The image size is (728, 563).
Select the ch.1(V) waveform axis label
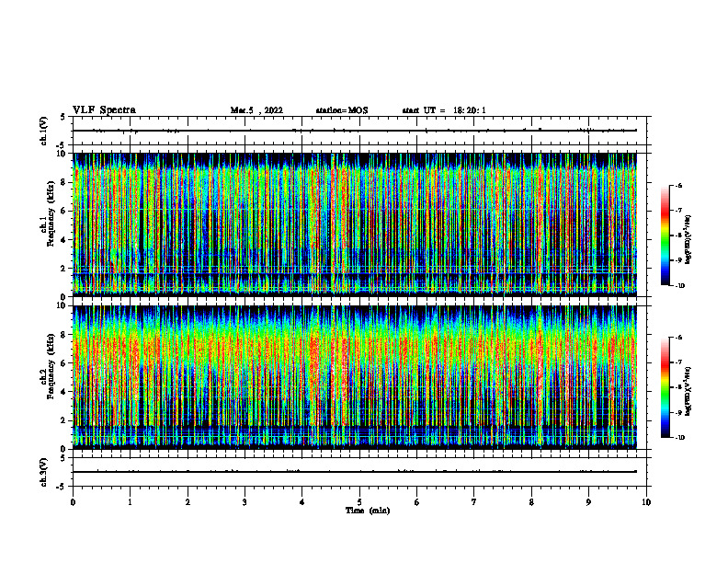coord(44,131)
